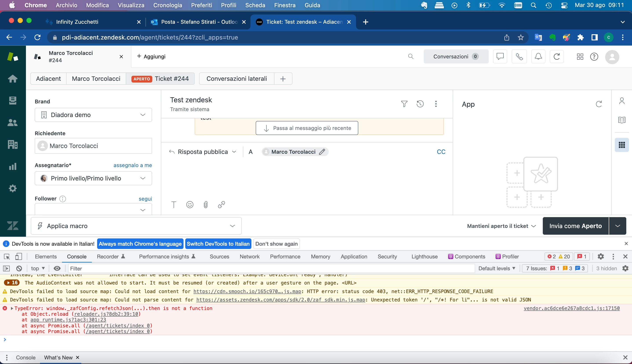The width and height of the screenshot is (632, 364).
Task: Toggle the DevTools device toolbar icon
Action: [18, 256]
